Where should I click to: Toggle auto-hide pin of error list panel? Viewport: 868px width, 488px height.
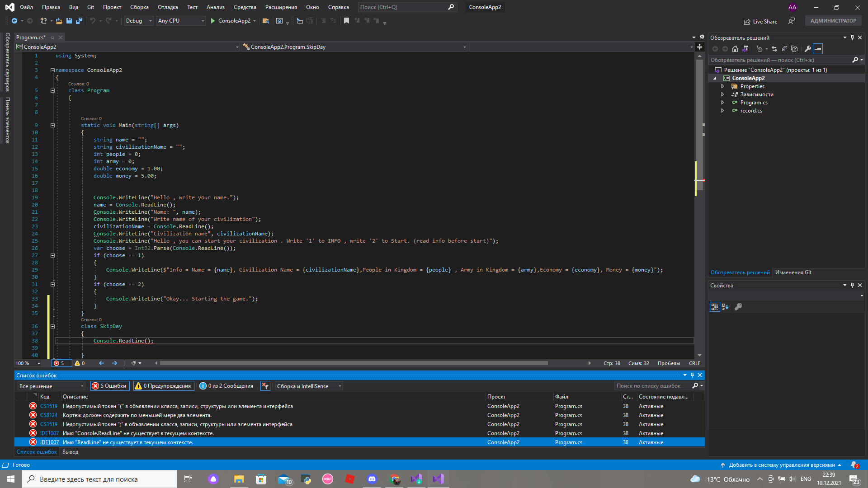click(692, 375)
